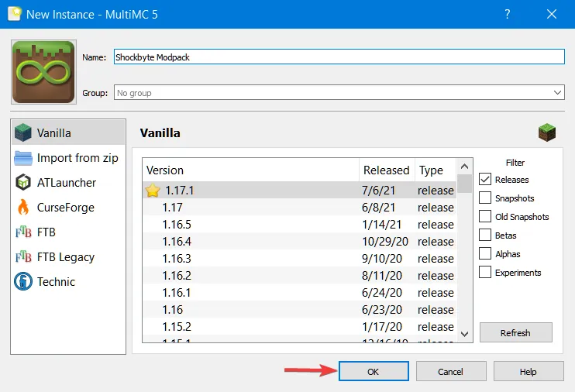Click the 10/29/20 release date cell
The width and height of the screenshot is (575, 392).
tap(385, 241)
